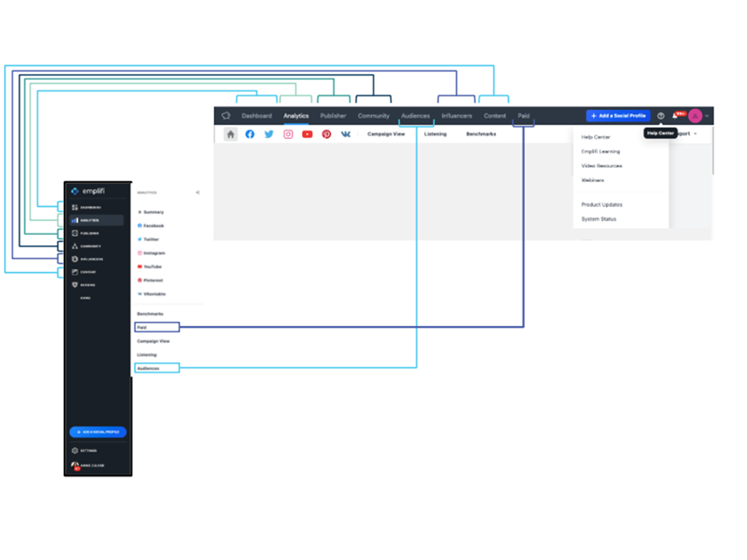This screenshot has height=560, width=747.
Task: Click the emplifi logo in dark sidebar
Action: click(x=88, y=191)
